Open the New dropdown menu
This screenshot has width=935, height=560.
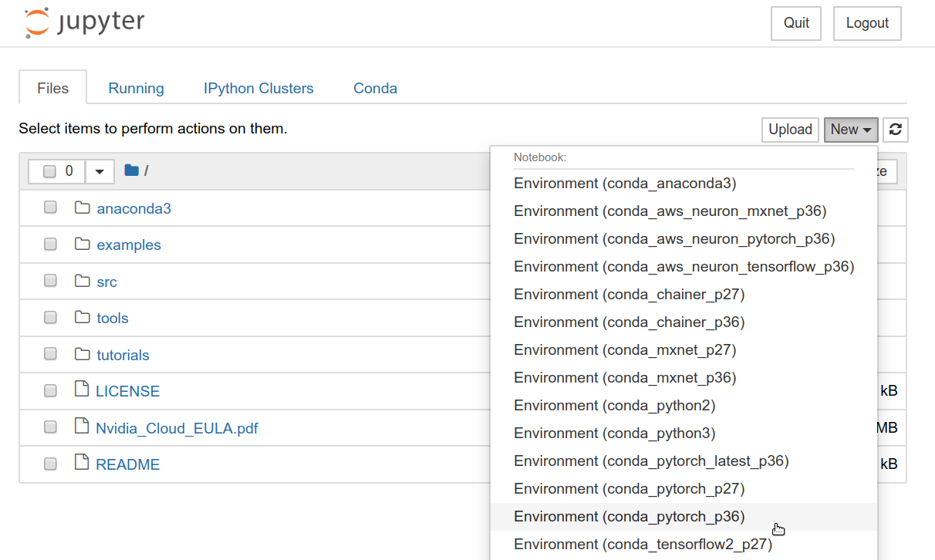850,130
